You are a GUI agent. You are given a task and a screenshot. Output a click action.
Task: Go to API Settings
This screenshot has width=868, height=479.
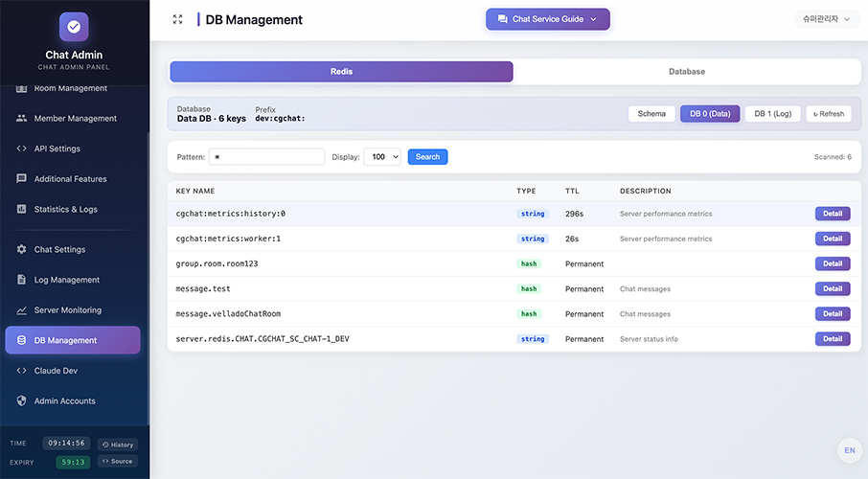74,148
